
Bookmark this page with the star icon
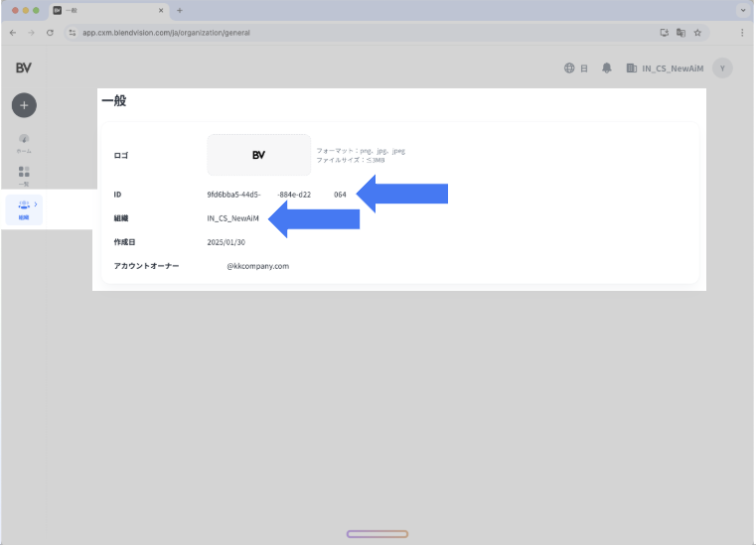697,32
